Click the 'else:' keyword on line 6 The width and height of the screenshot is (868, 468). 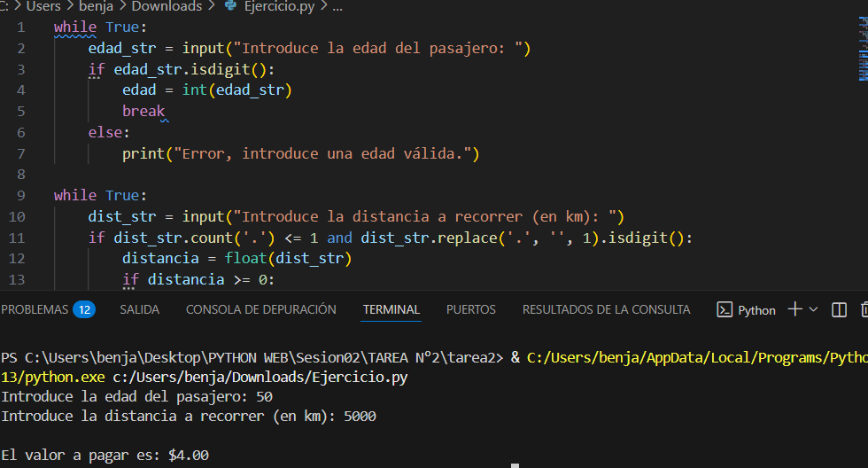click(x=109, y=132)
